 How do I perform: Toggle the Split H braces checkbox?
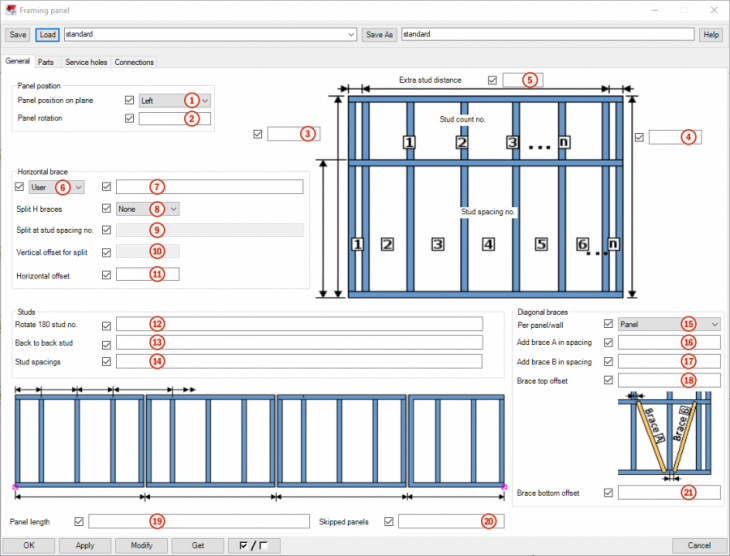[x=106, y=209]
